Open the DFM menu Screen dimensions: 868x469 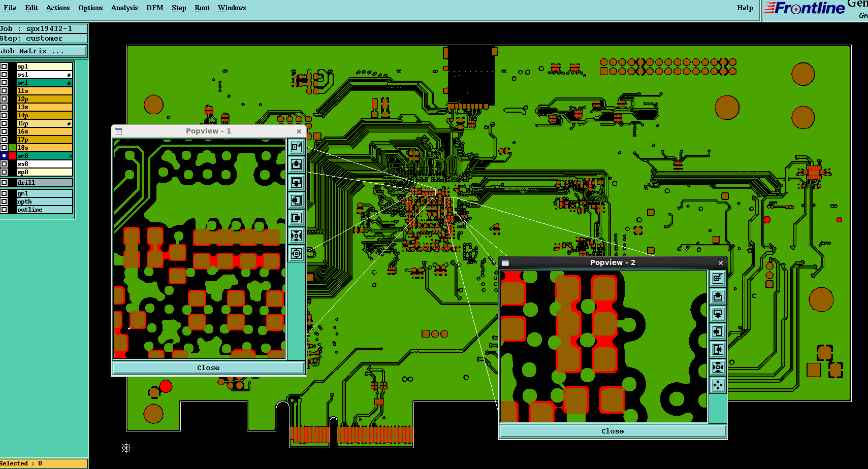coord(154,8)
